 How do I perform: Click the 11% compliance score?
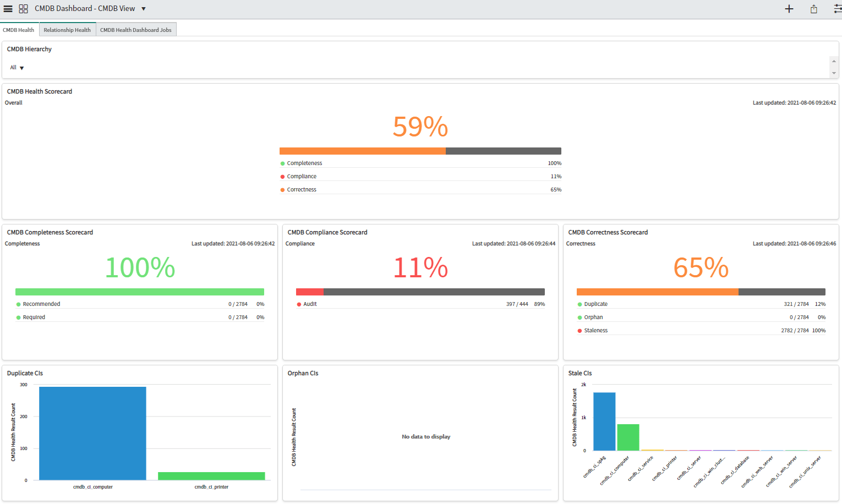(420, 267)
